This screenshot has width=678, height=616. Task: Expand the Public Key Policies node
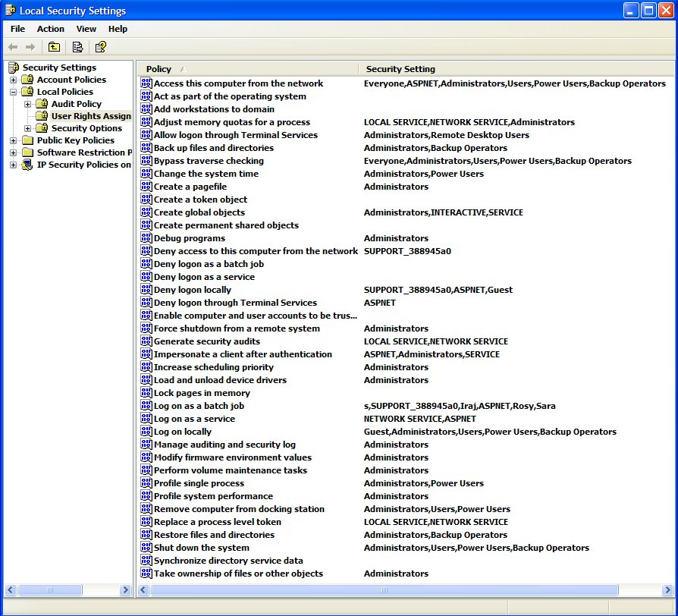(13, 140)
